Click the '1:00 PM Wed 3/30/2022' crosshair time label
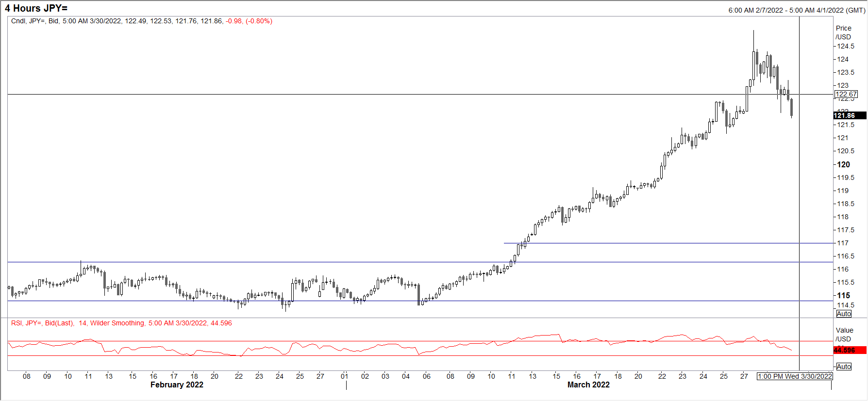 click(x=795, y=376)
